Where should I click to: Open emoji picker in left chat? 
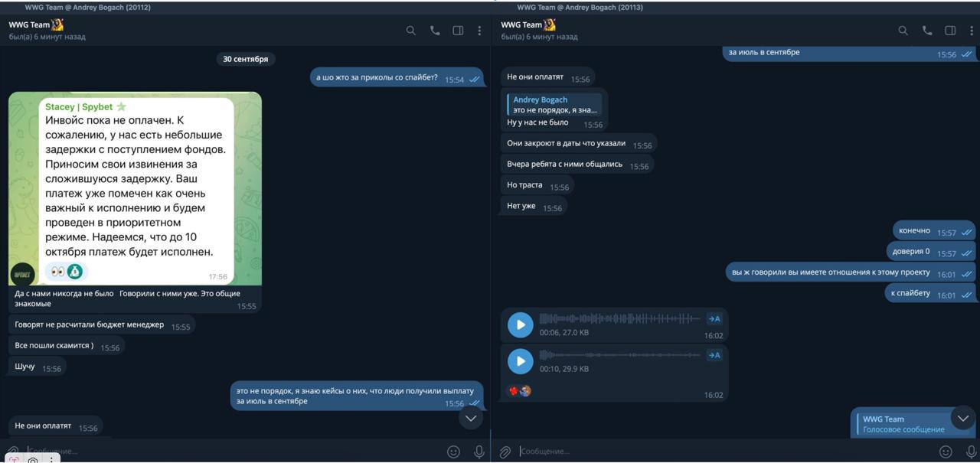tap(453, 452)
